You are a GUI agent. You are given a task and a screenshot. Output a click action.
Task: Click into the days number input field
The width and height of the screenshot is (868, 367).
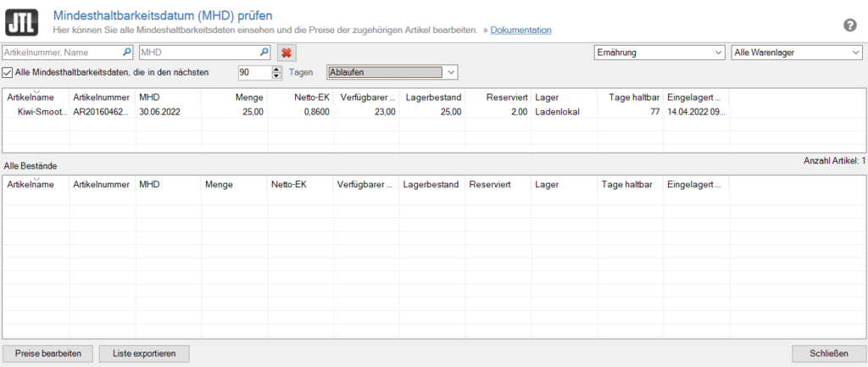point(253,73)
